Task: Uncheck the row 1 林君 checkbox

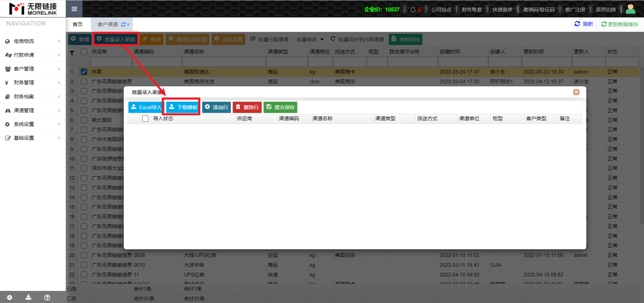Action: pos(84,72)
